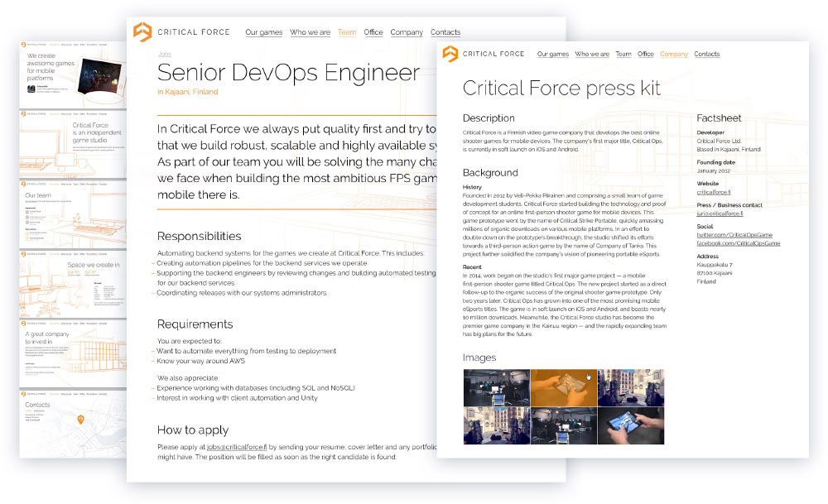This screenshot has width=828, height=504.
Task: Select 'Our games' in the job page navigation
Action: click(x=263, y=33)
